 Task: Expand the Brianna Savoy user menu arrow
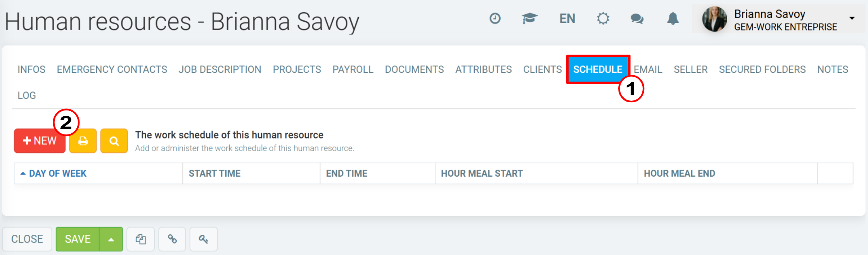tap(852, 18)
